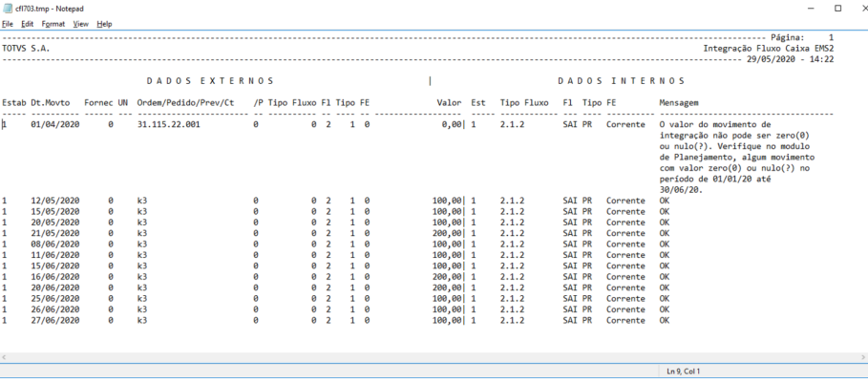Place cursor on the Mensagem column header

(679, 102)
